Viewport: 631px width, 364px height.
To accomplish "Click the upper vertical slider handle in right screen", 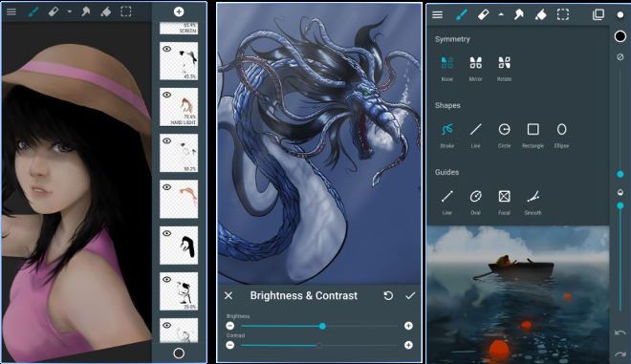I will (620, 174).
